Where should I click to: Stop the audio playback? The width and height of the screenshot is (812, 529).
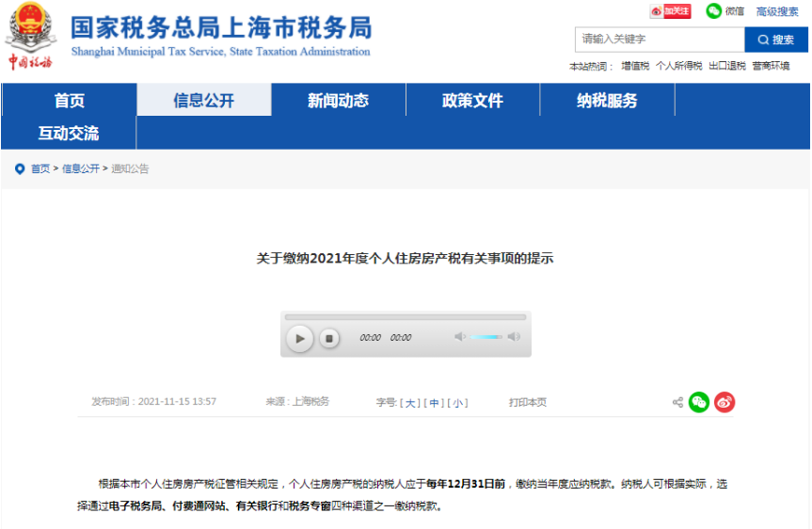(x=328, y=338)
